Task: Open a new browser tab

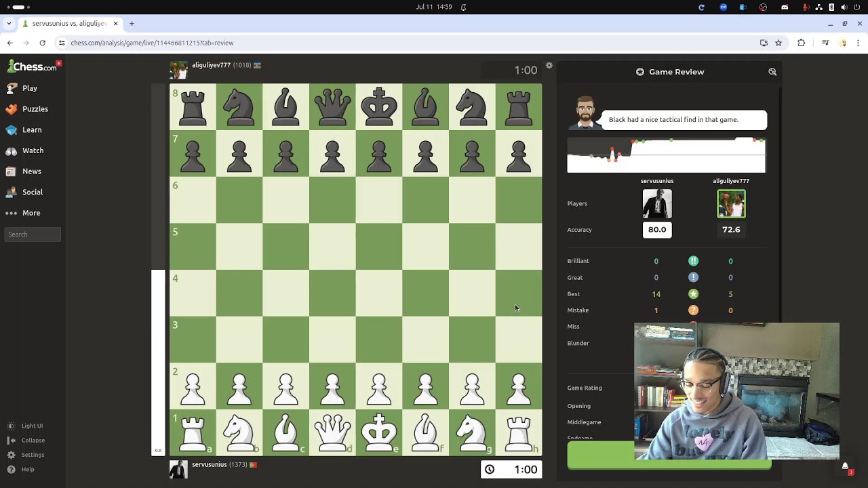Action: (x=132, y=24)
